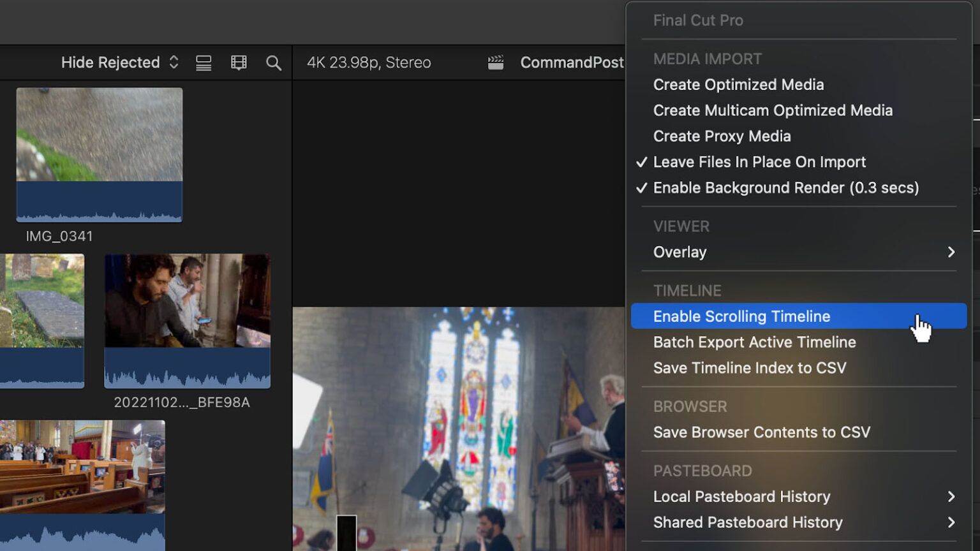
Task: Click the 4K 23.98p Stereo project info
Action: coord(369,62)
